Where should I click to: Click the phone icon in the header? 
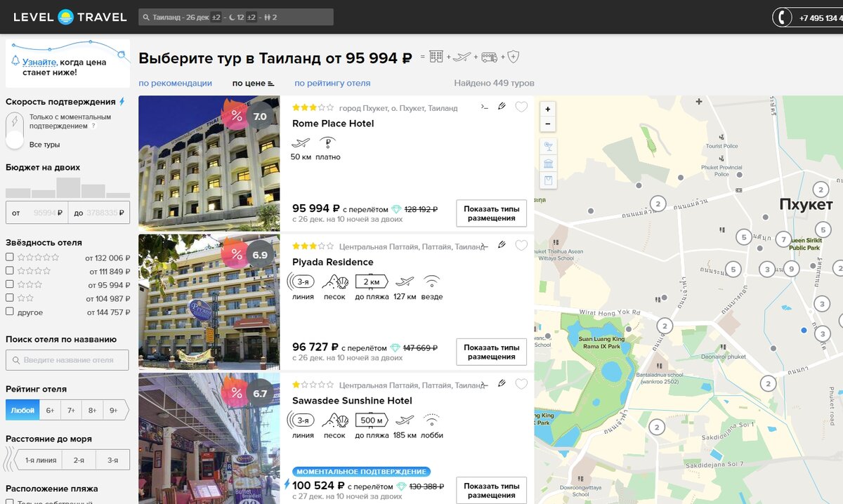point(782,18)
